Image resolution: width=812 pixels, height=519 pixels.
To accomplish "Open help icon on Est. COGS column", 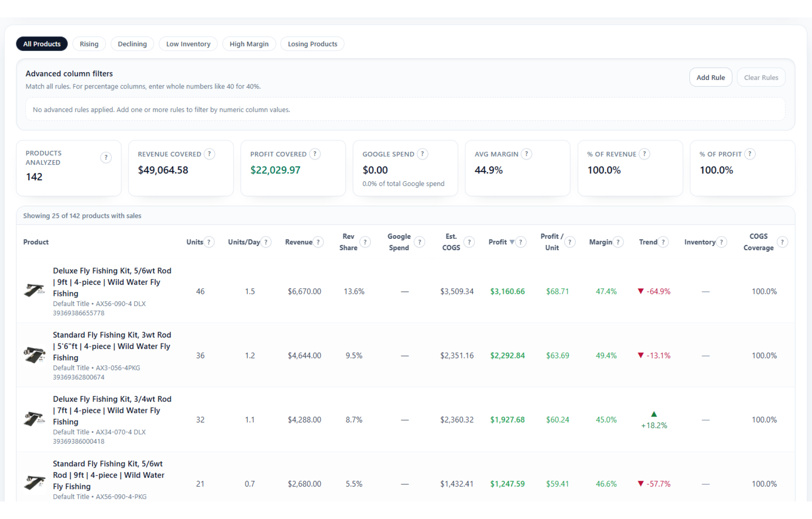I will click(x=469, y=242).
